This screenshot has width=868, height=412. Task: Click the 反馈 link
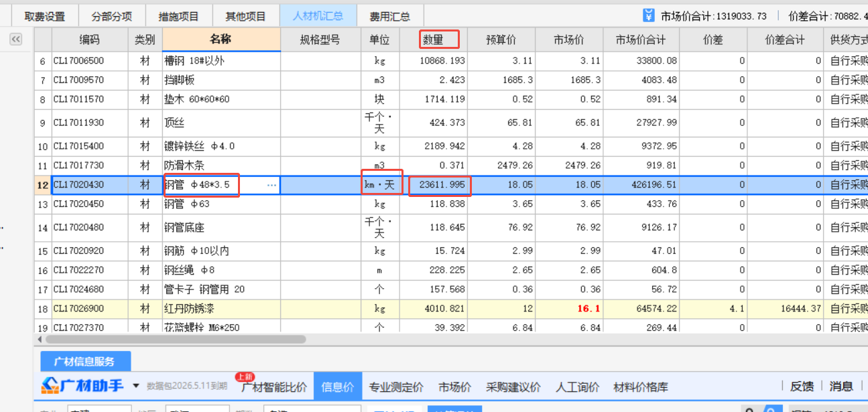coord(802,387)
